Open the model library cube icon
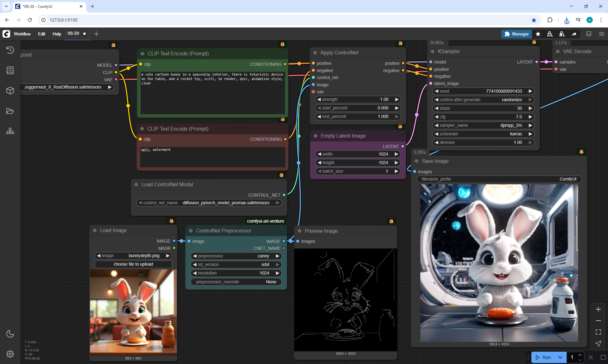The image size is (608, 364). [10, 91]
